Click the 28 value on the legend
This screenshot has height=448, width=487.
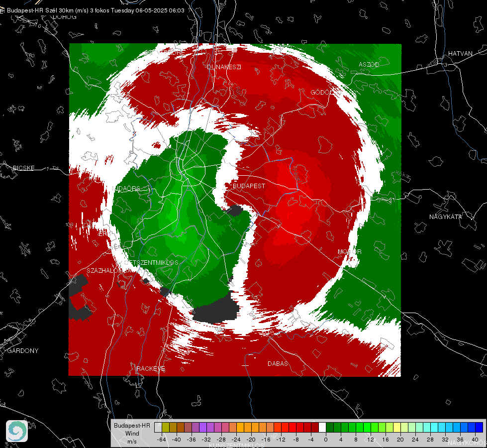[430, 440]
